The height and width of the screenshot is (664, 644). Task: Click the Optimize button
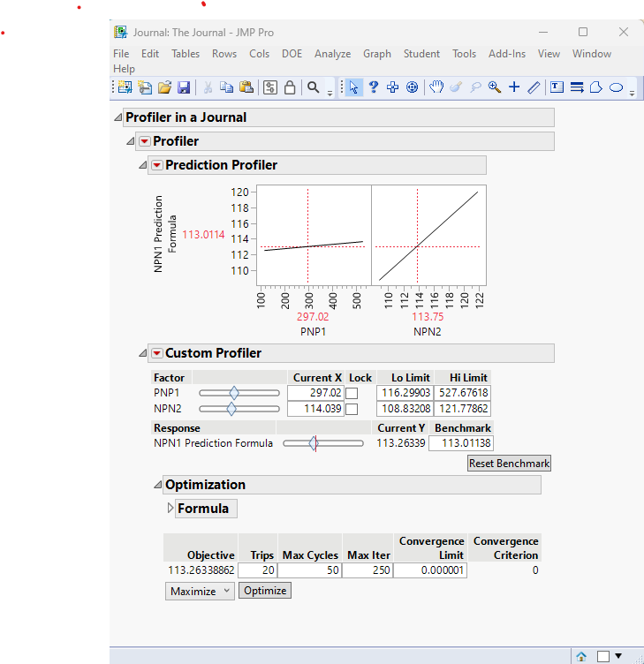265,591
